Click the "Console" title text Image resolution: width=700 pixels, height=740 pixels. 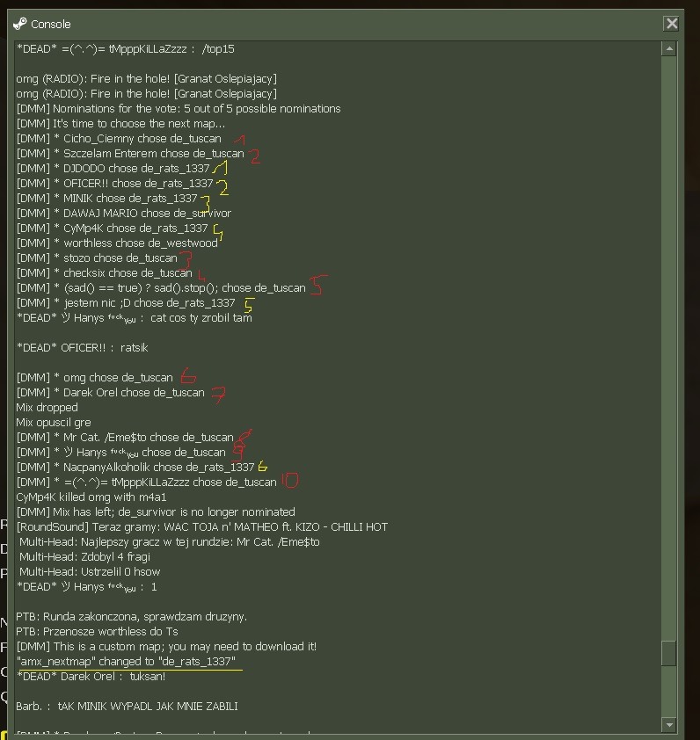pos(51,24)
